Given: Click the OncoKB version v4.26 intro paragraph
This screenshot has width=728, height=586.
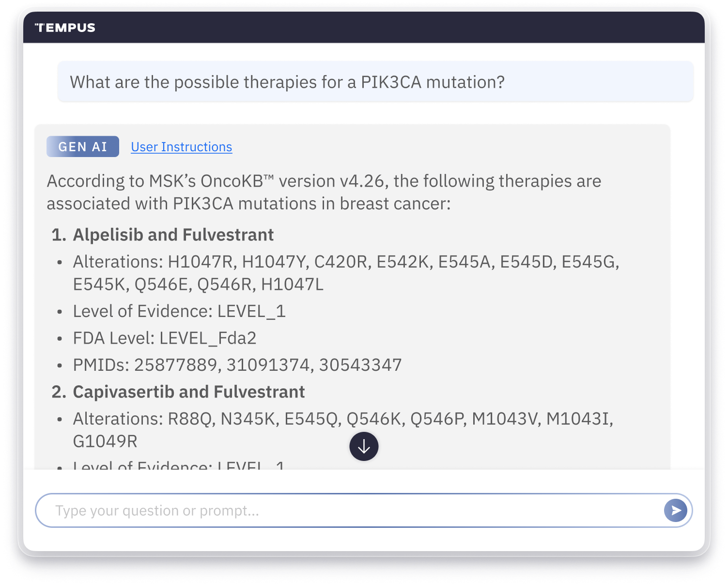Looking at the screenshot, I should click(x=324, y=192).
